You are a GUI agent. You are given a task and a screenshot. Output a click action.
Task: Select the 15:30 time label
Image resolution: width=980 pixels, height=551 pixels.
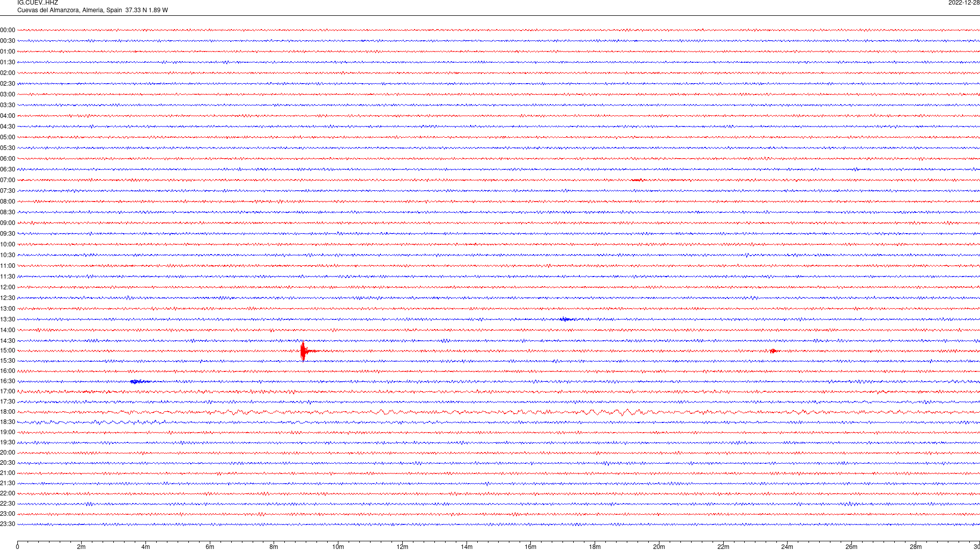click(x=8, y=361)
